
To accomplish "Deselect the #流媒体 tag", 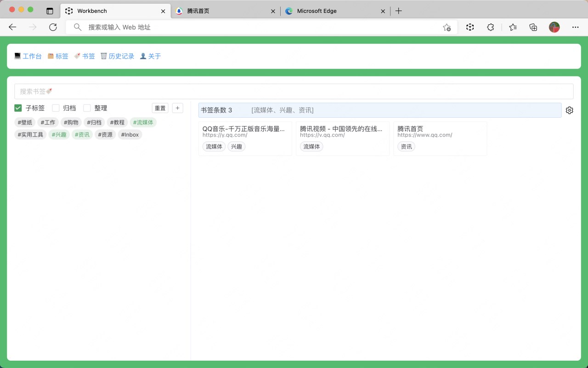I will pos(143,122).
